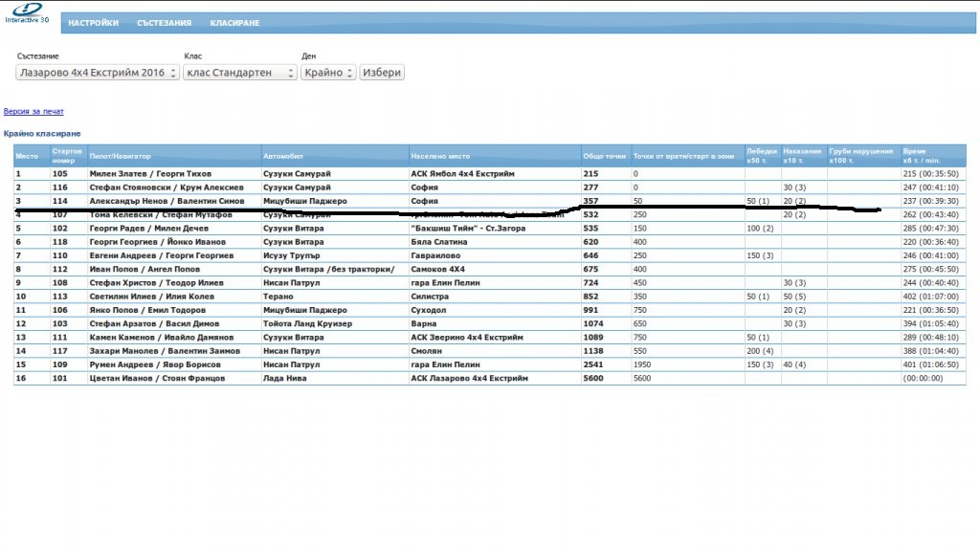980x551 pixels.
Task: Select the row Камен Каменов / Ивайло Дамянов
Action: [489, 338]
